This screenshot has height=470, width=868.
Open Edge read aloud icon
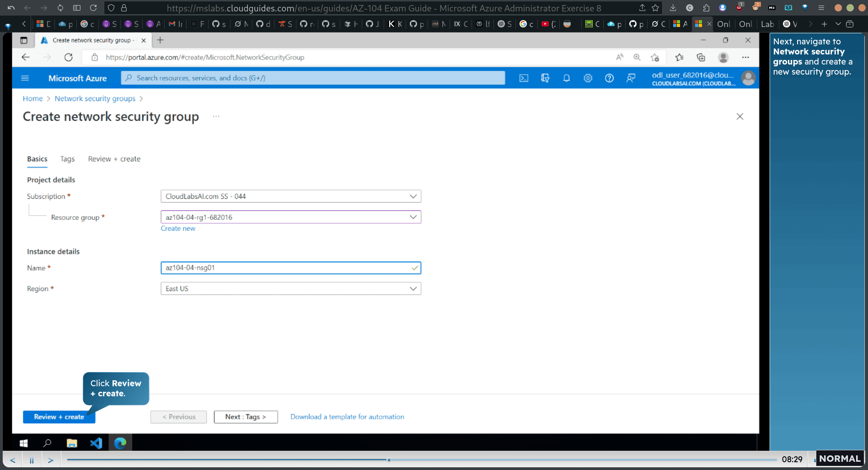(x=619, y=57)
